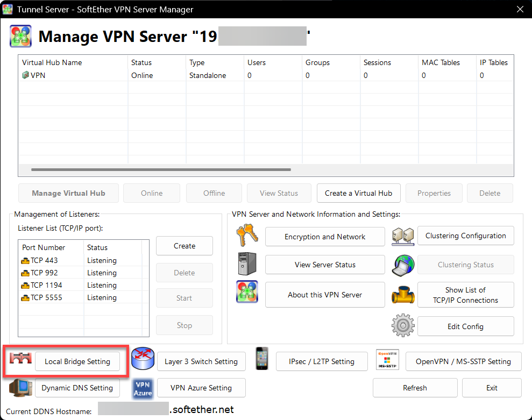Click the listener icon for TCP 992
The image size is (532, 420).
[25, 273]
